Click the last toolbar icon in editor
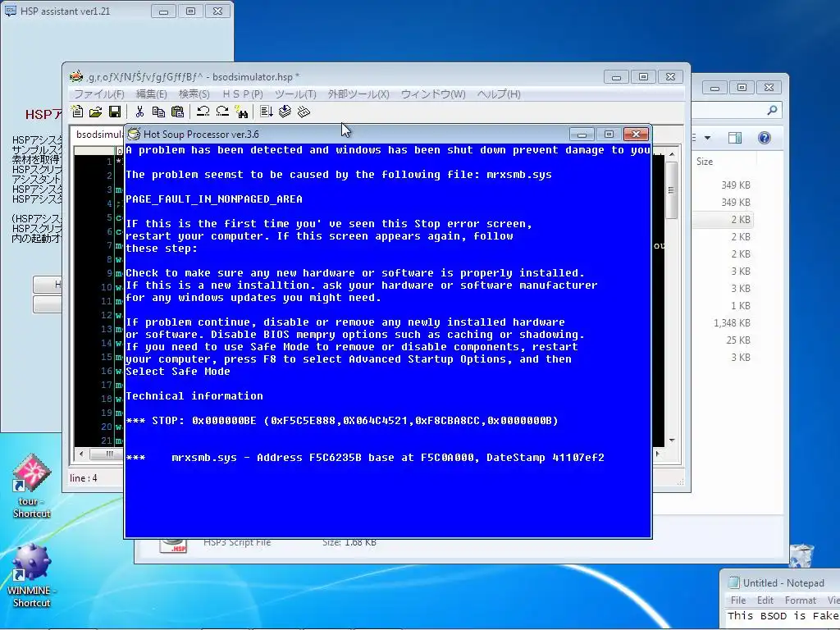Image resolution: width=840 pixels, height=630 pixels. click(x=304, y=112)
